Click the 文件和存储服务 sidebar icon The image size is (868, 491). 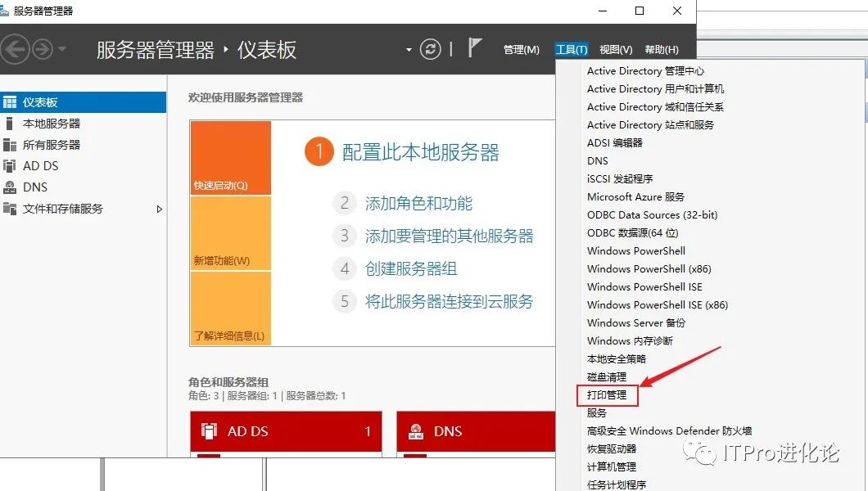[9, 209]
